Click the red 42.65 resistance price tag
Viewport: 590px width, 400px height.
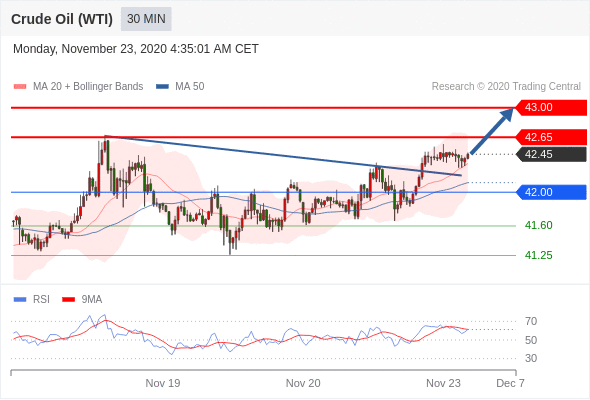[550, 137]
